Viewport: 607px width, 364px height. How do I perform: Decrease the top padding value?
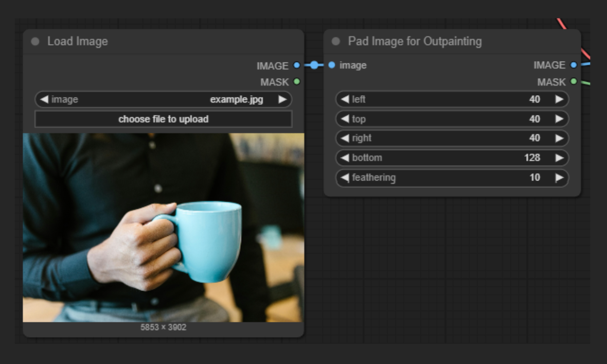tap(345, 119)
